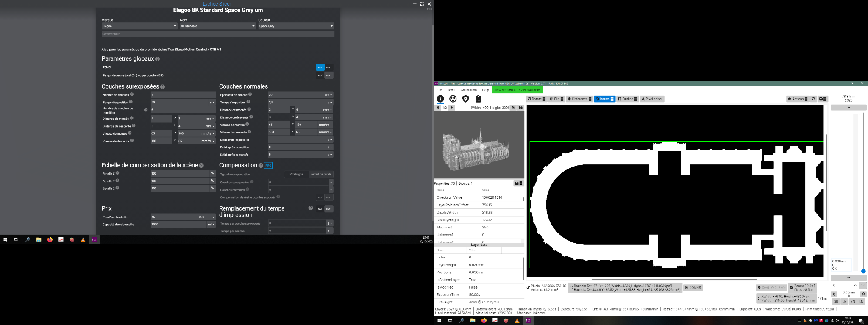Image resolution: width=868 pixels, height=325 pixels.
Task: Click help icon beside Remplacement du temps d'impression
Action: point(311,208)
